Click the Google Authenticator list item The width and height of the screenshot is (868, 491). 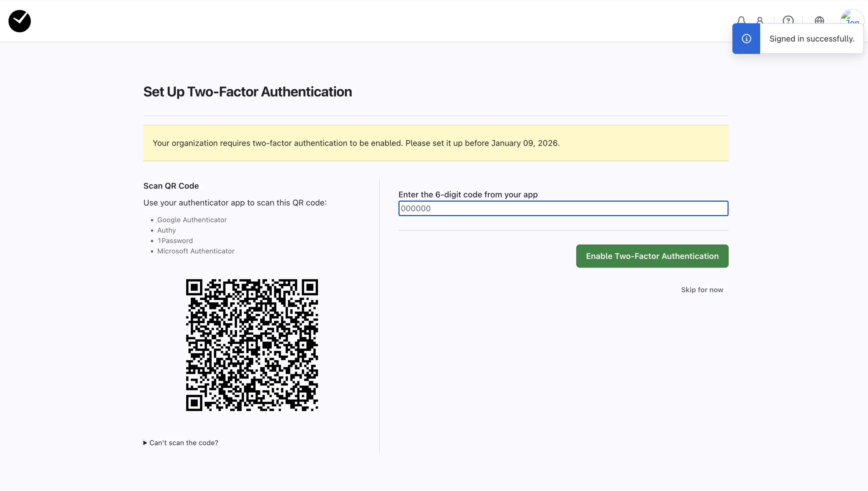pyautogui.click(x=192, y=220)
